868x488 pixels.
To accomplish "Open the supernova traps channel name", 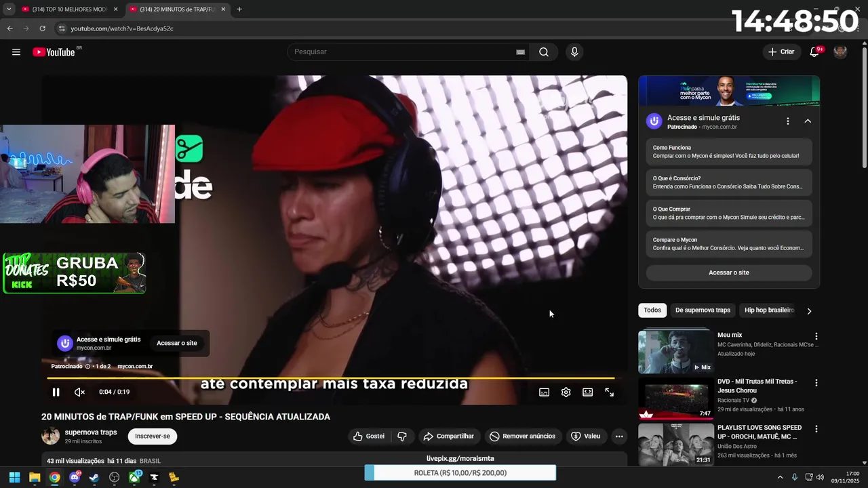I will [x=91, y=432].
